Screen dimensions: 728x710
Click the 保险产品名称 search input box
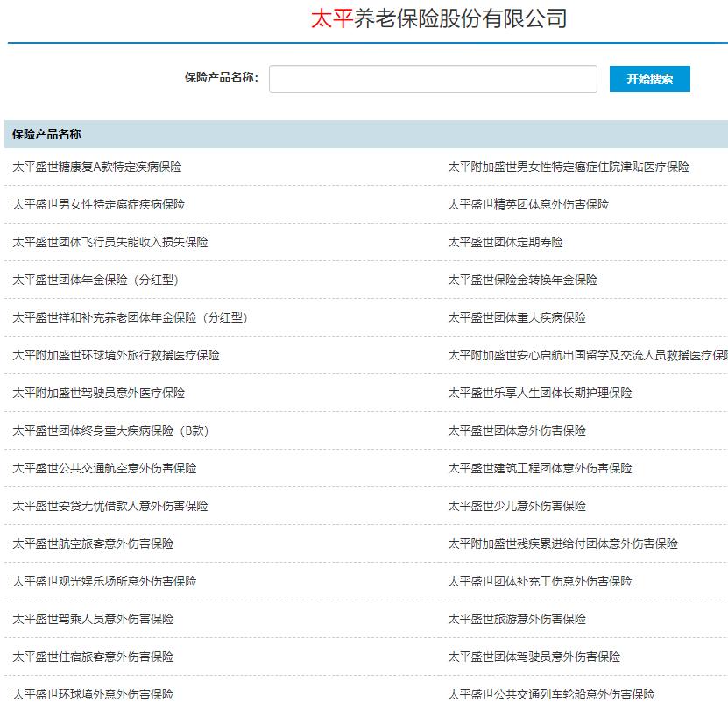[432, 78]
